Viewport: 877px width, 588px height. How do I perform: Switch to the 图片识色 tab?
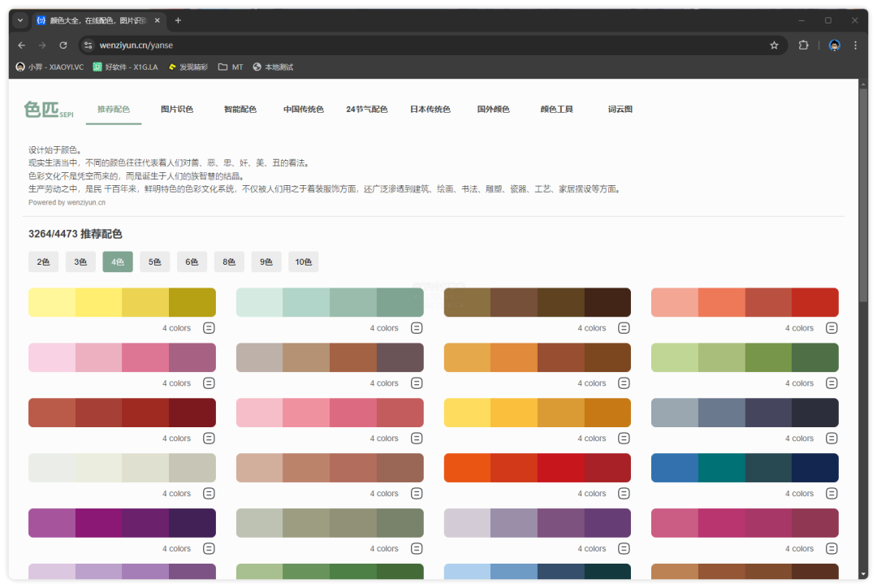[177, 110]
